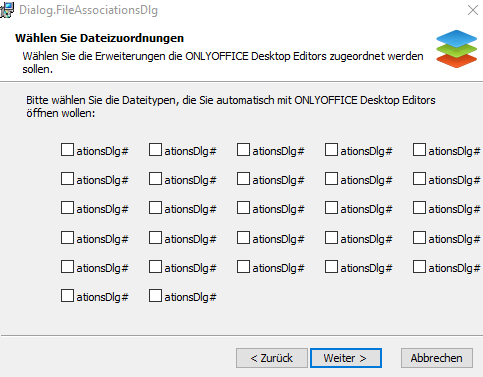
Task: Check the second checkbox in the third row
Action: point(155,208)
